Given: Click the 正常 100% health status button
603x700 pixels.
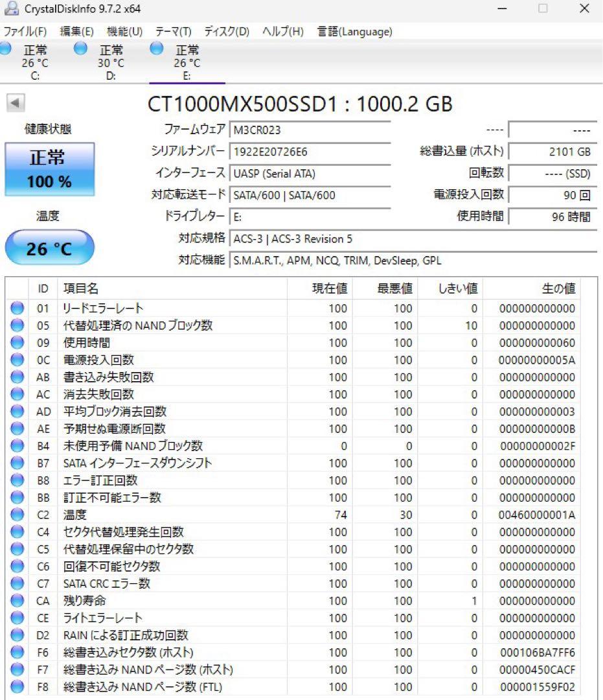Looking at the screenshot, I should [x=49, y=168].
